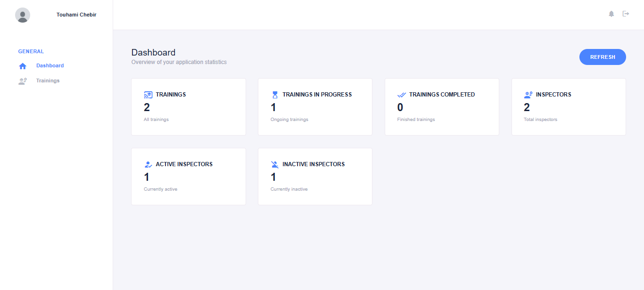Click the double-checkmark icon on Trainings Completed card
This screenshot has width=644, height=290.
(401, 94)
